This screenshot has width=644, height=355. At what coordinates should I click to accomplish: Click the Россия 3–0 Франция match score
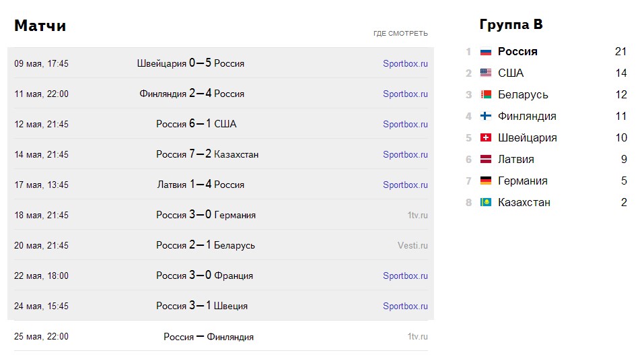coord(201,276)
